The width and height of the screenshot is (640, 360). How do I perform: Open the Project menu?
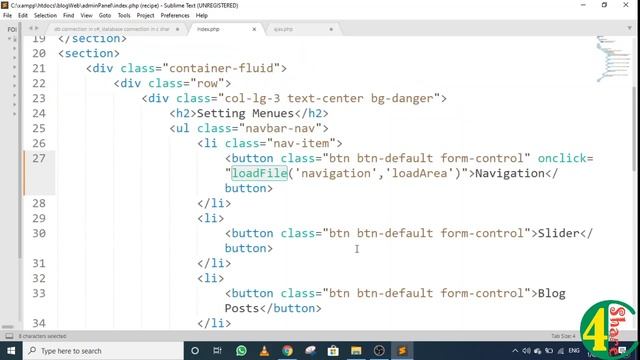tap(145, 16)
